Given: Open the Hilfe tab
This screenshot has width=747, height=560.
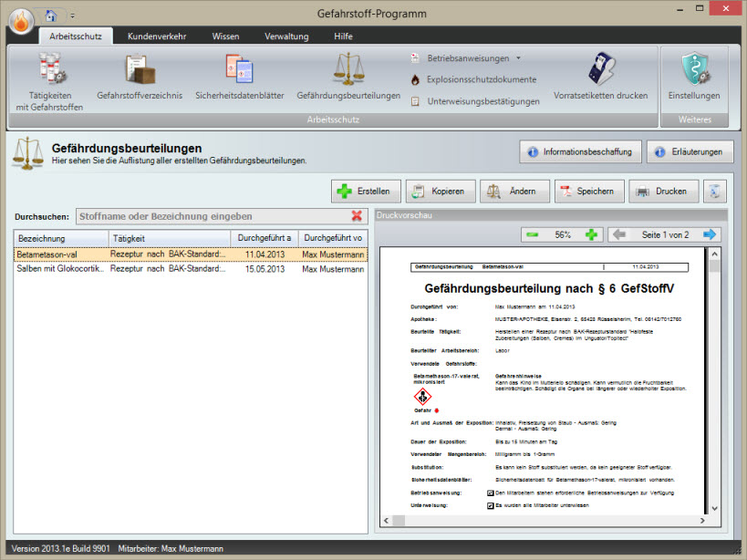Looking at the screenshot, I should click(x=344, y=36).
